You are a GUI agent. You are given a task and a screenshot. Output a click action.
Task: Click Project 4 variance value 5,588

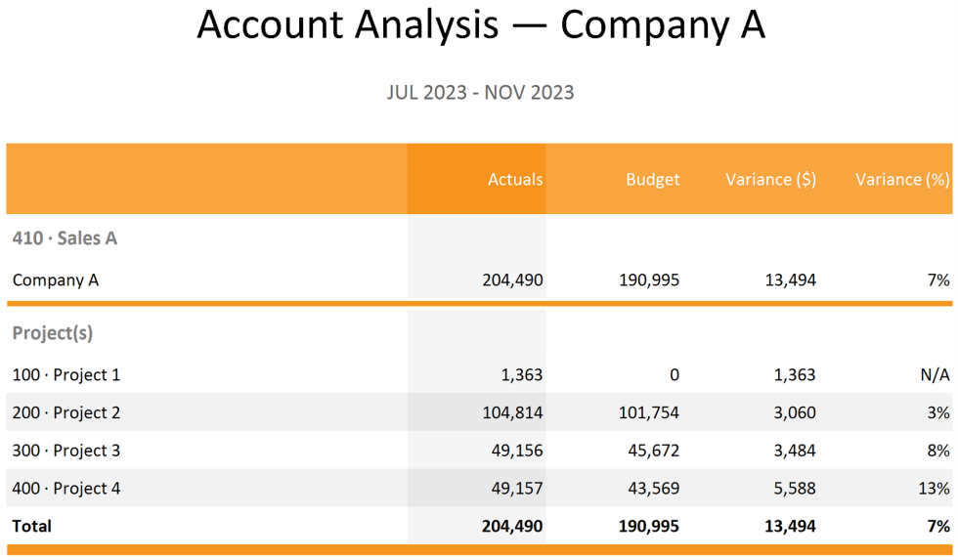(x=794, y=489)
